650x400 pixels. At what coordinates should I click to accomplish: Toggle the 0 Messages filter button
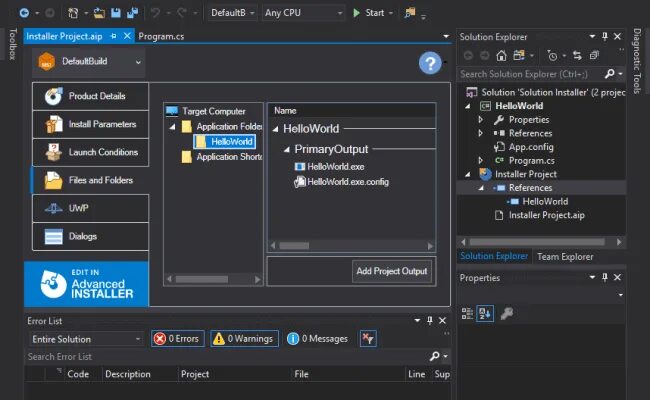pyautogui.click(x=318, y=339)
